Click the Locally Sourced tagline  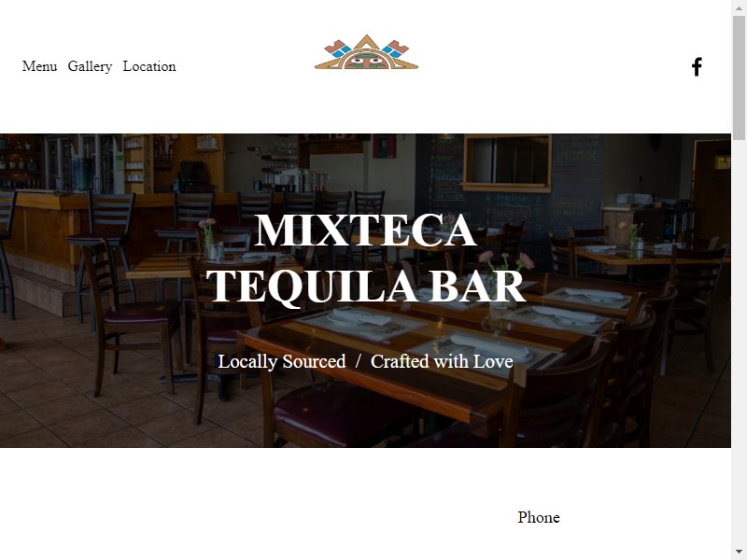[x=282, y=361]
